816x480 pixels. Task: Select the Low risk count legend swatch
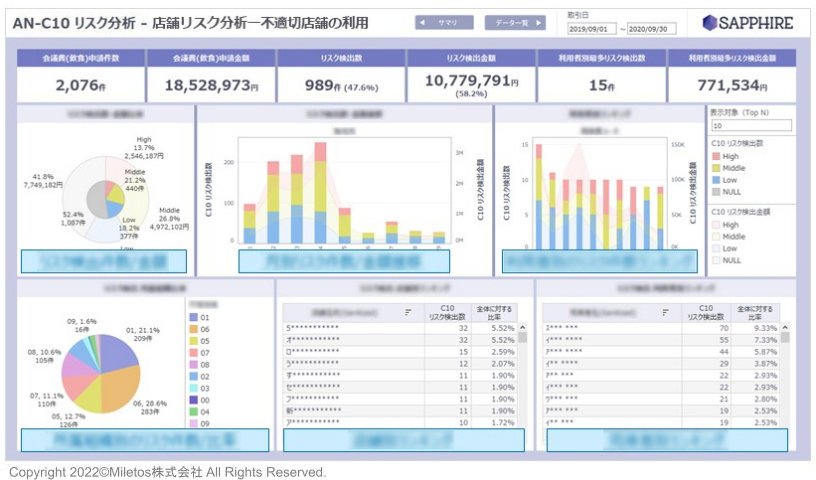(716, 180)
